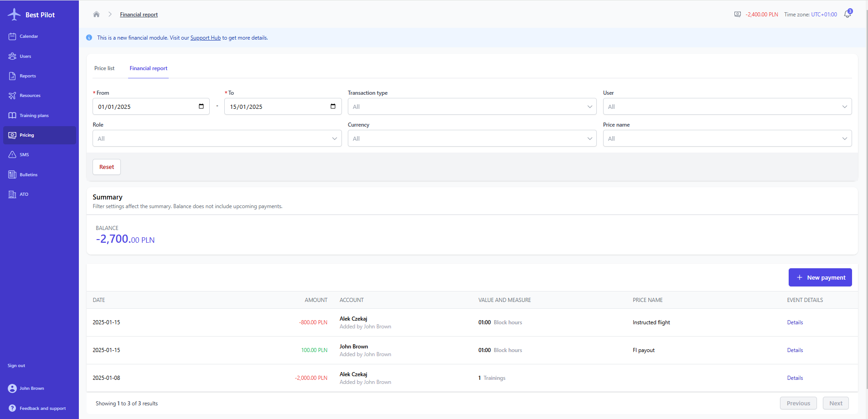Click Alek Czekaj in Instructed flight row
Screen dimensions: 868x419
pos(353,319)
